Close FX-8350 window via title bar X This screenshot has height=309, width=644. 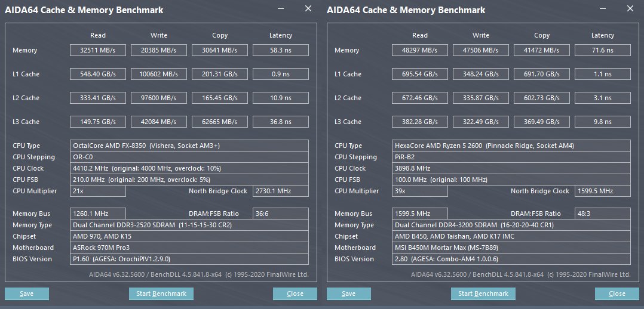pyautogui.click(x=308, y=9)
